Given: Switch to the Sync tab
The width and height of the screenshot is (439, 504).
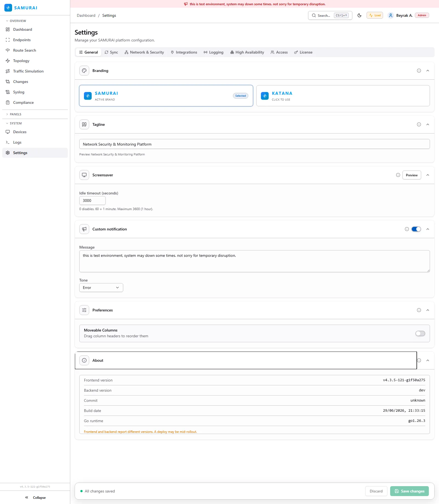Looking at the screenshot, I should click(111, 52).
